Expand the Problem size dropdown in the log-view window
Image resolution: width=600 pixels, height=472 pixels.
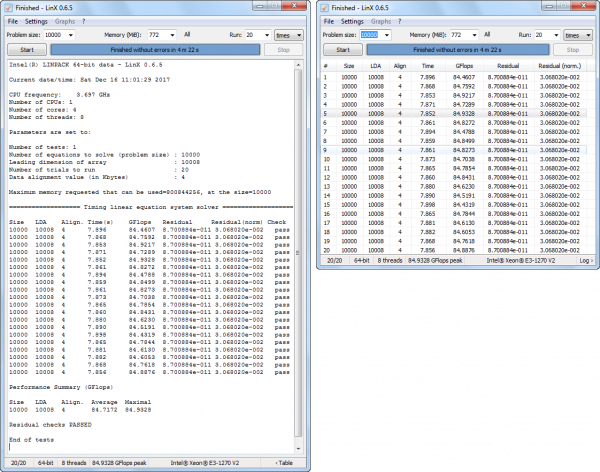(70, 34)
